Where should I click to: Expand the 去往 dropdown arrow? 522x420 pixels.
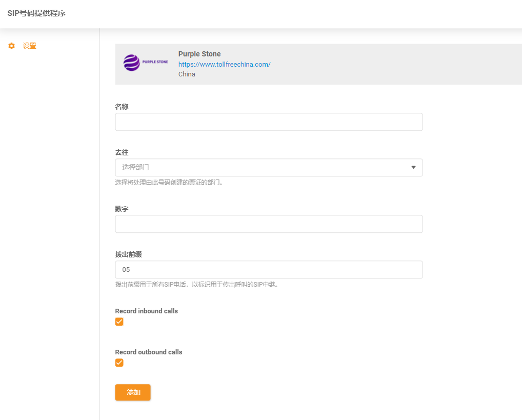tap(413, 167)
